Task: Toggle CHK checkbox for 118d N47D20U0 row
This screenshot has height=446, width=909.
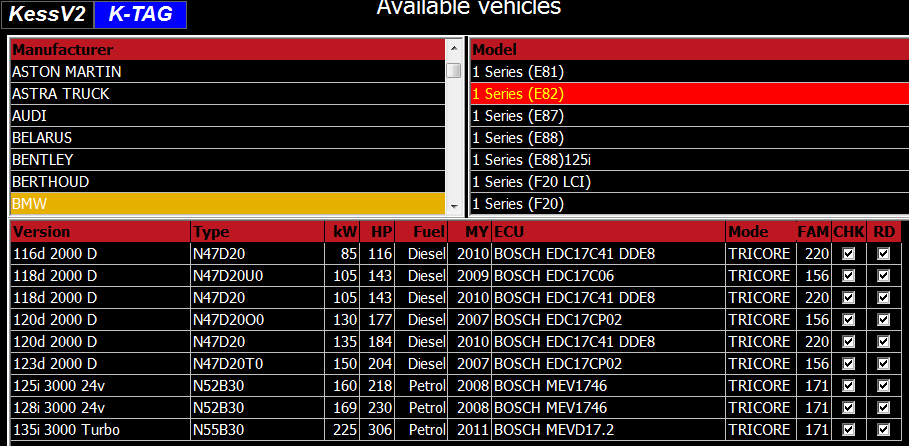Action: point(849,276)
